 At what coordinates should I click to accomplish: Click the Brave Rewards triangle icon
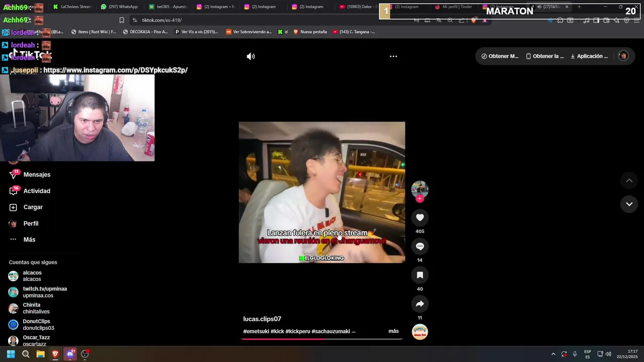point(485,20)
